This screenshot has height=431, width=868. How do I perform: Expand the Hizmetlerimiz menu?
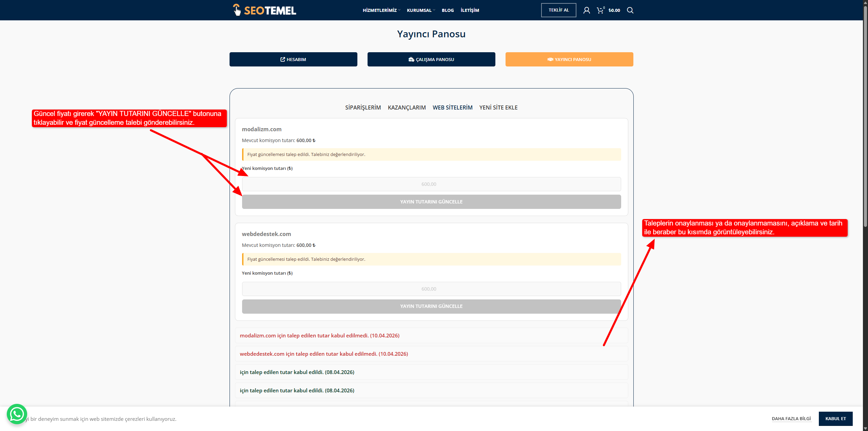(381, 10)
